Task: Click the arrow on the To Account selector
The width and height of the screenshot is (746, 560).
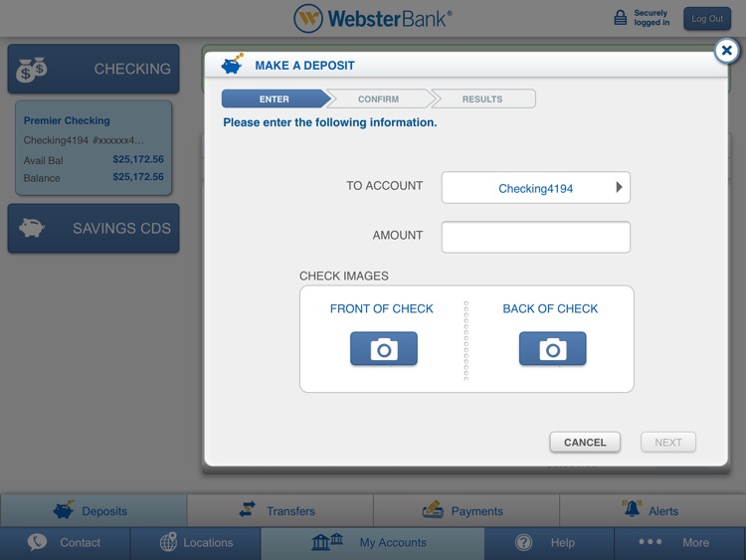Action: tap(619, 187)
